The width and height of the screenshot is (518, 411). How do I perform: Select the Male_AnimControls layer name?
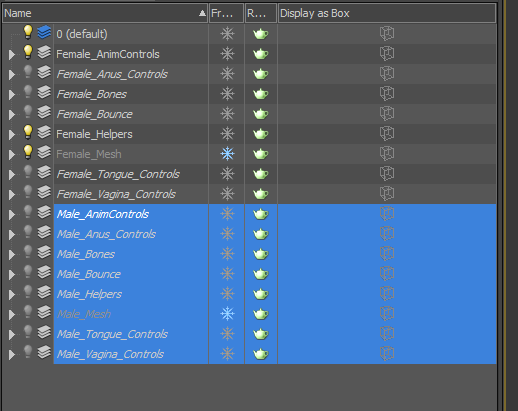pos(103,214)
